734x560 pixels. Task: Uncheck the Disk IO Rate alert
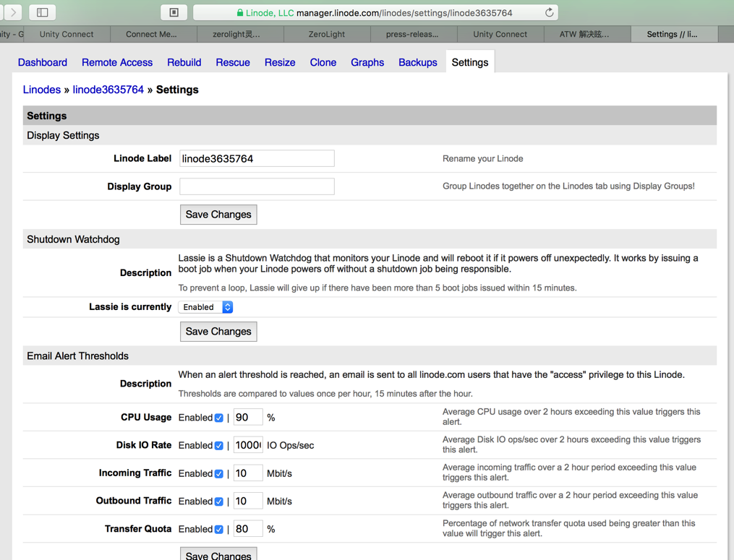click(x=219, y=446)
